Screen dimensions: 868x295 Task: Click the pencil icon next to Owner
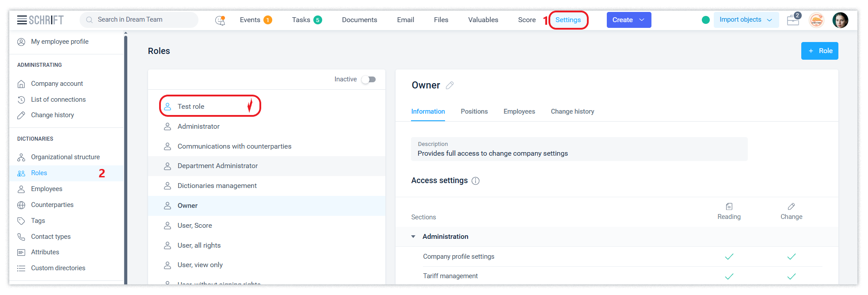(450, 85)
